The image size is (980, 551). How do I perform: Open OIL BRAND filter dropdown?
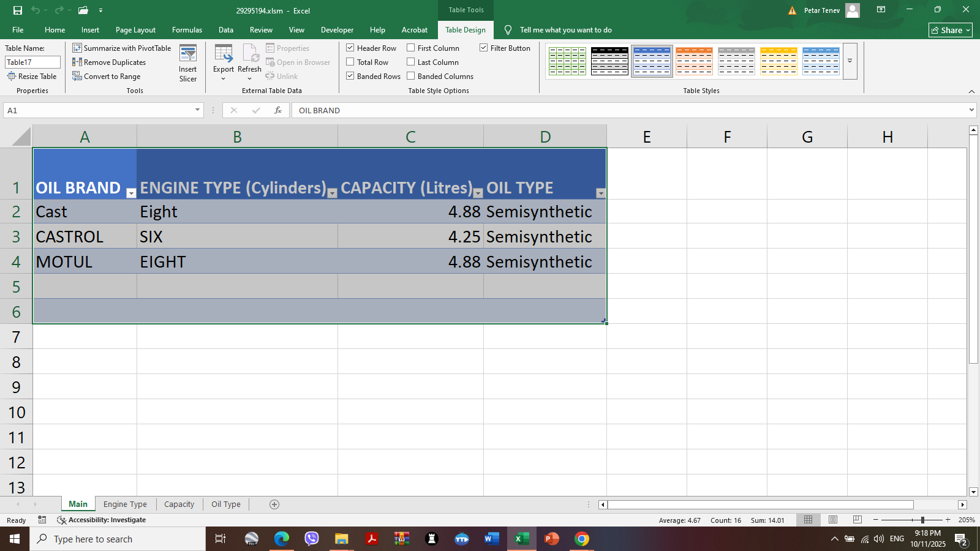(x=131, y=193)
